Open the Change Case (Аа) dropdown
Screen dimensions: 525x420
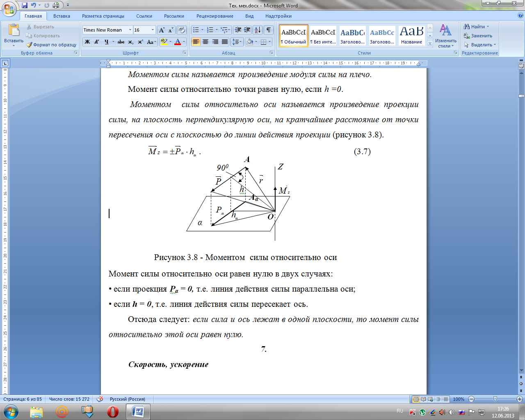[151, 42]
